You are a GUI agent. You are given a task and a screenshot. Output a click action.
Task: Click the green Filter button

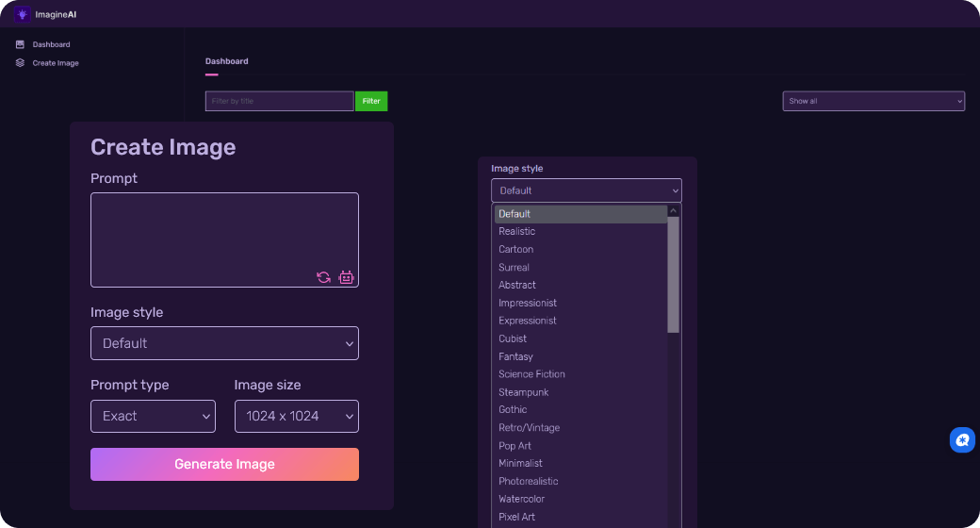pos(371,101)
